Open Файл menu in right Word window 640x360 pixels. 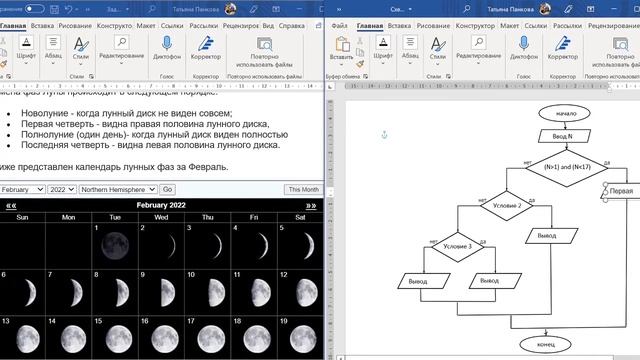point(339,26)
